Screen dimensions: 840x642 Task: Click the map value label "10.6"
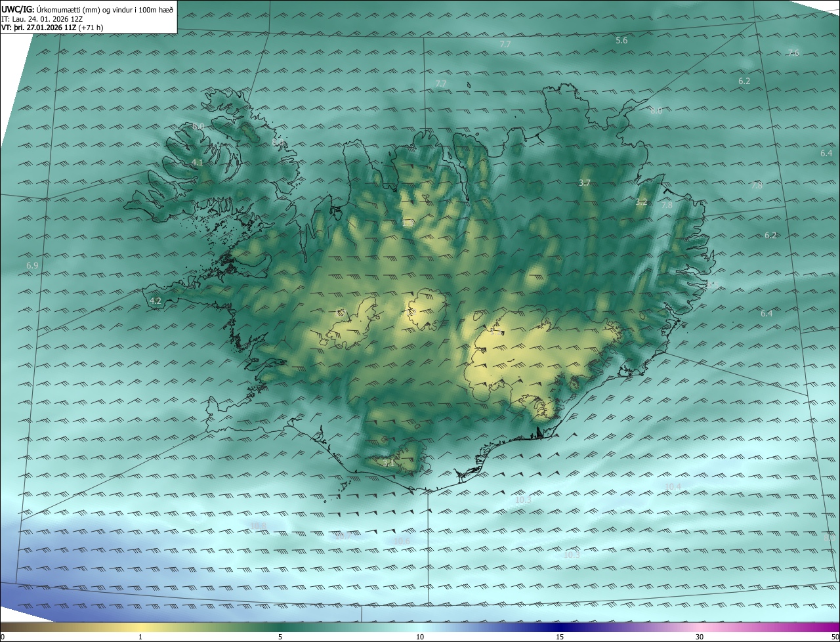point(402,540)
